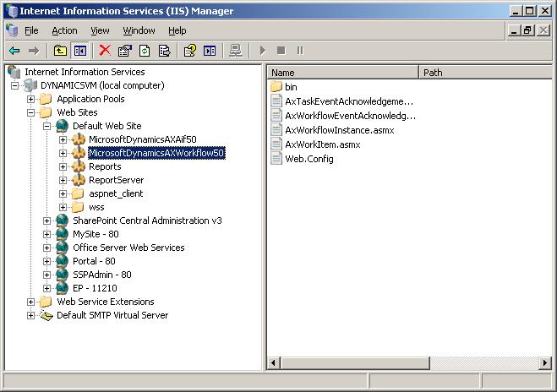
Task: Open the Help menu
Action: click(177, 31)
